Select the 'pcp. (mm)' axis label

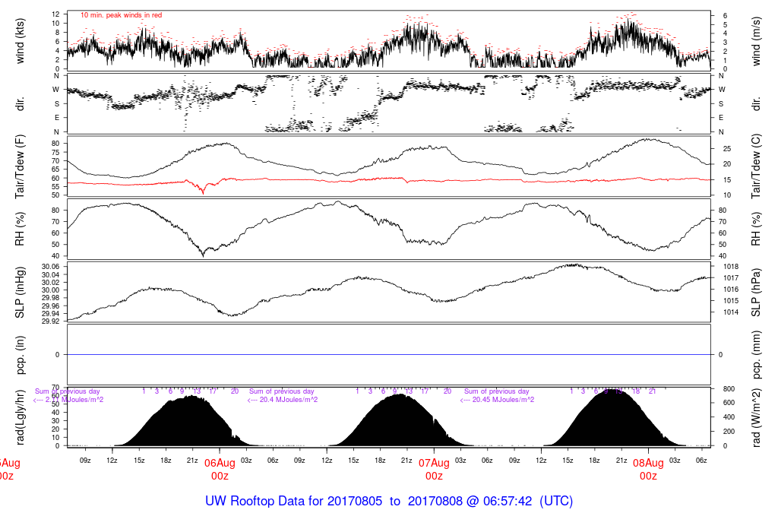tap(756, 355)
